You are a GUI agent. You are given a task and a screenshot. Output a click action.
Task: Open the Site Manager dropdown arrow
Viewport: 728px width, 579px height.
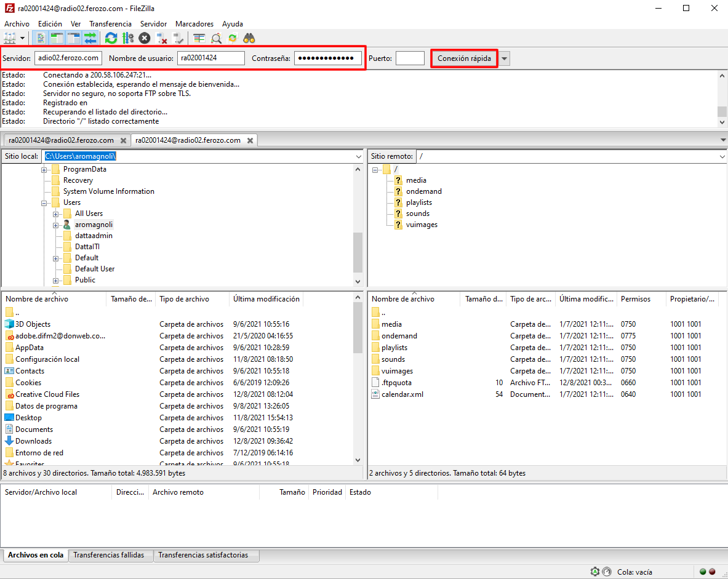[x=22, y=38]
